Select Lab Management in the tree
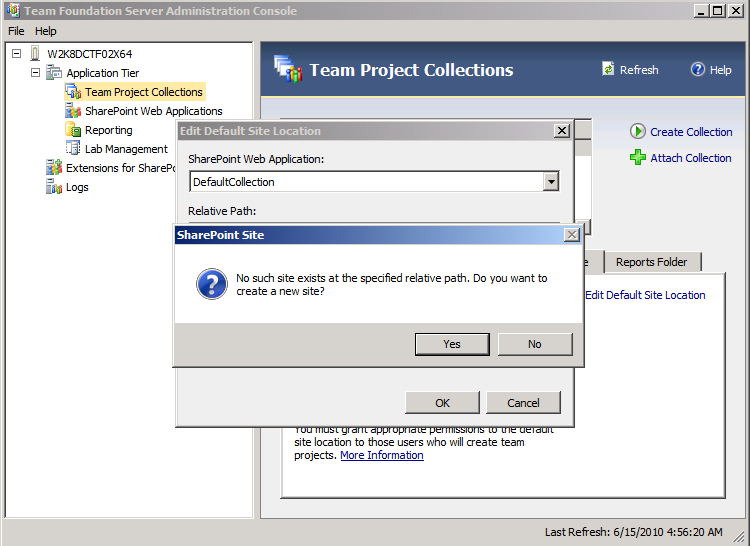 coord(126,149)
